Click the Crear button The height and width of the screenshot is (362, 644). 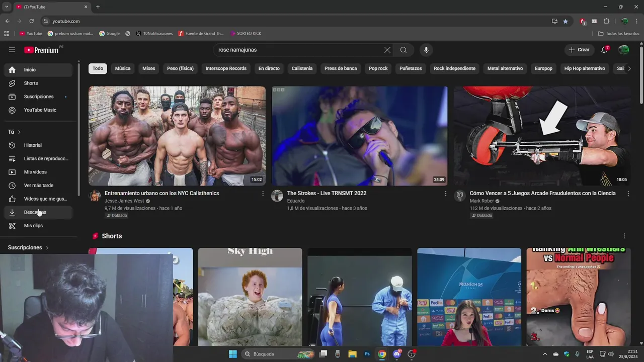click(x=579, y=50)
